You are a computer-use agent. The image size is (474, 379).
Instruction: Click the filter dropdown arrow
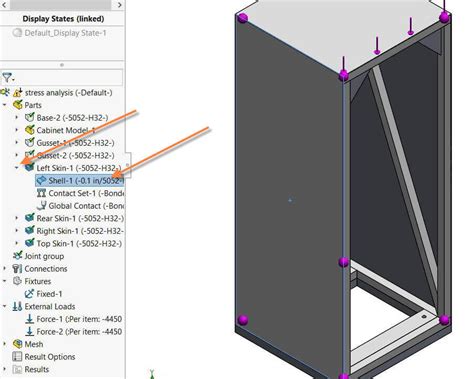[x=14, y=79]
